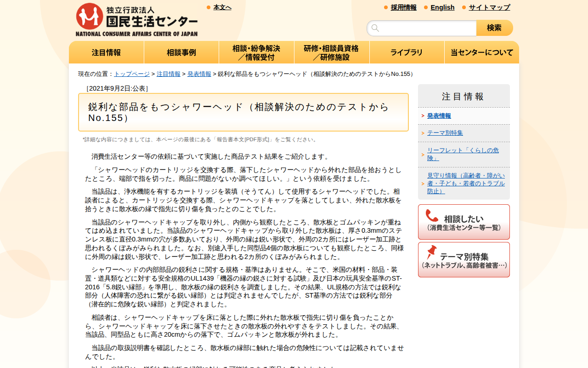Click the 検索 search button
588x368 pixels.
494,28
